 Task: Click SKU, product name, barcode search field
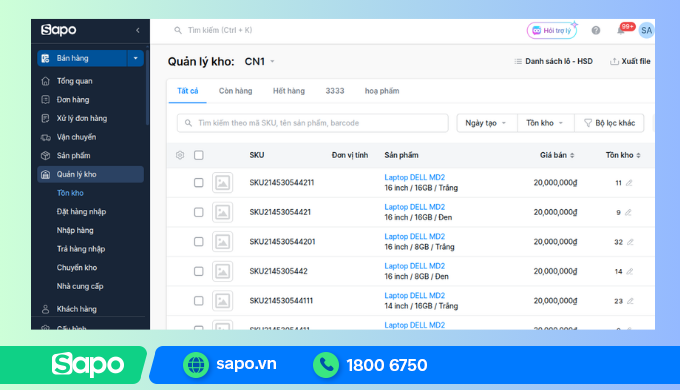[313, 123]
